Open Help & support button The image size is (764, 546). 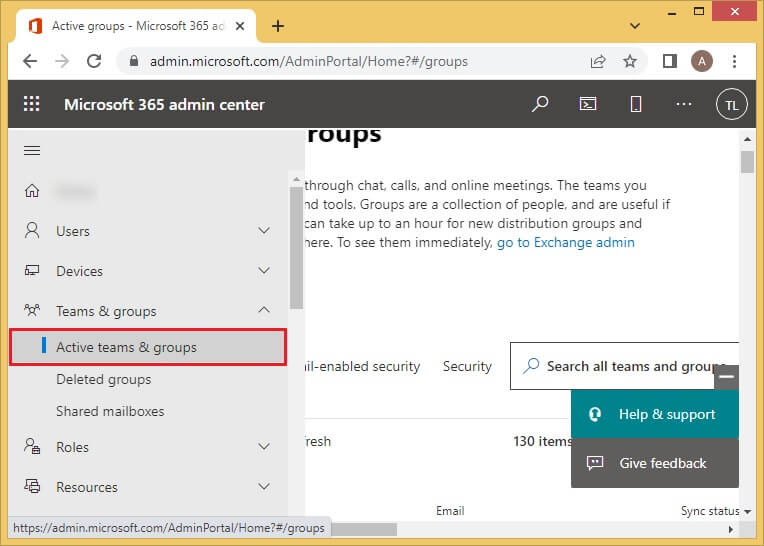click(x=655, y=414)
